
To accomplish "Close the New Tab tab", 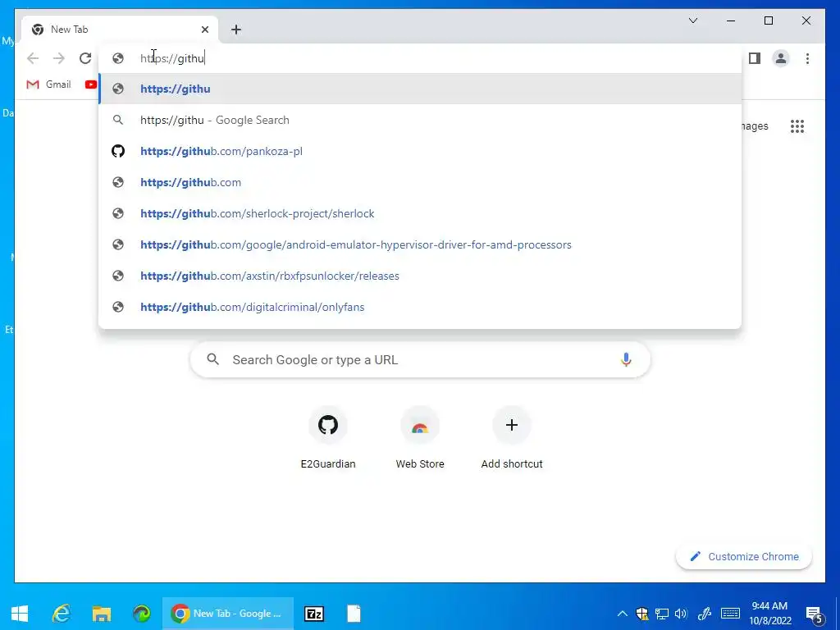I will click(x=204, y=30).
